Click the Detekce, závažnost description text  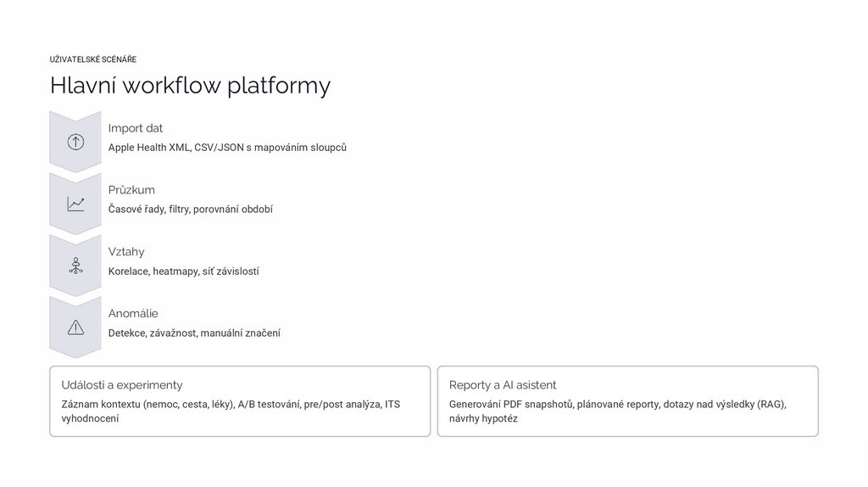coord(194,333)
